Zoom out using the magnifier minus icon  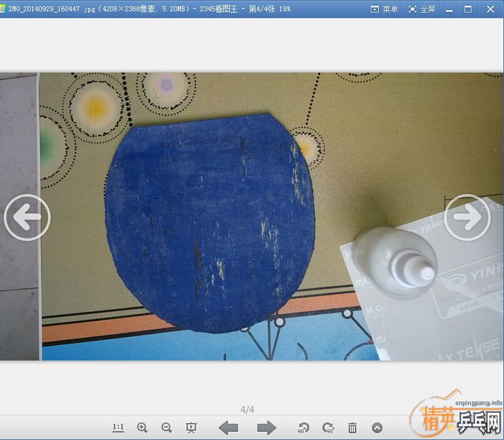click(x=167, y=427)
